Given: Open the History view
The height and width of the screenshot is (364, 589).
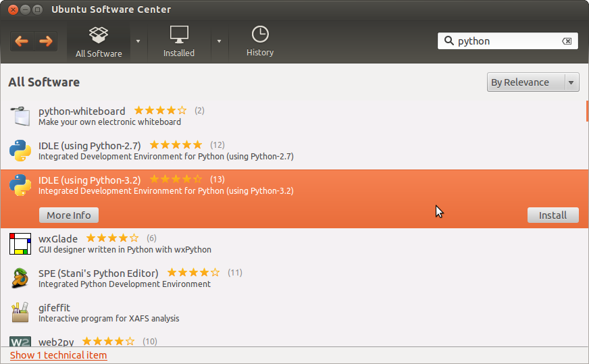Looking at the screenshot, I should [260, 41].
